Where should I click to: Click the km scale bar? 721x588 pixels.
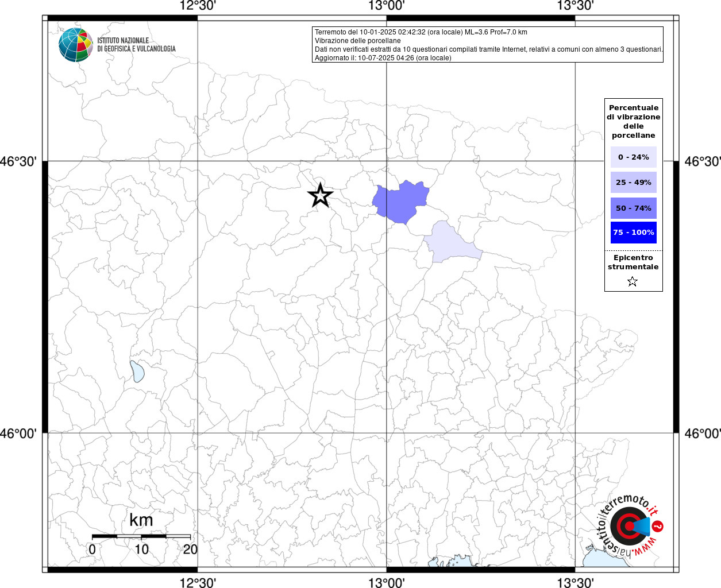141,536
